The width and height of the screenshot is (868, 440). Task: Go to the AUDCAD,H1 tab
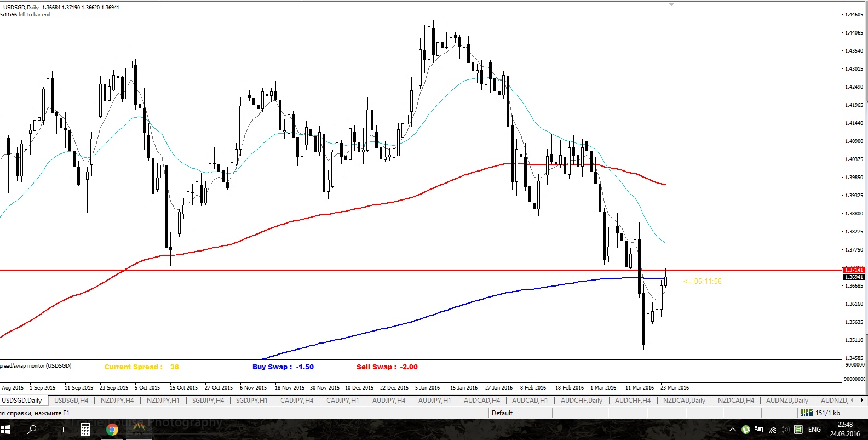coord(530,401)
